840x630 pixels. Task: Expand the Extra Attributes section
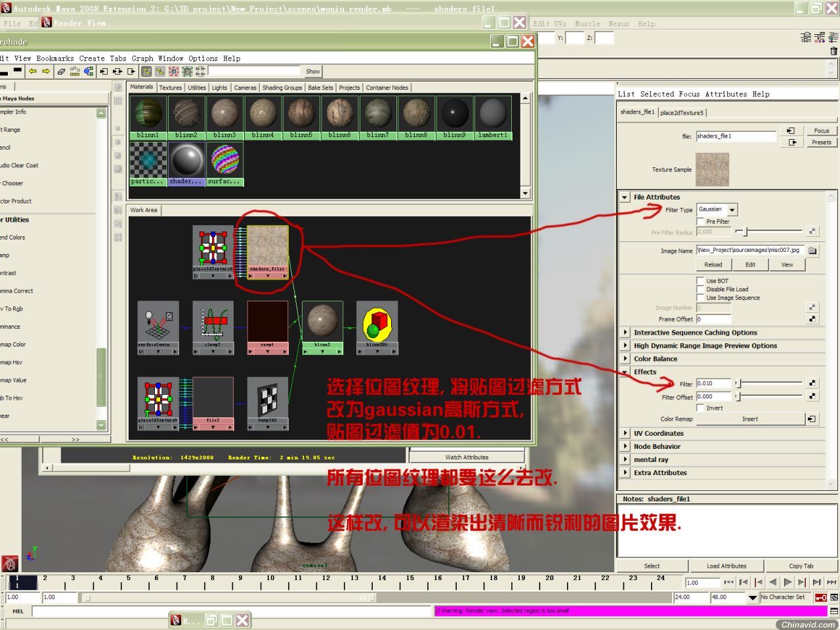pos(625,472)
